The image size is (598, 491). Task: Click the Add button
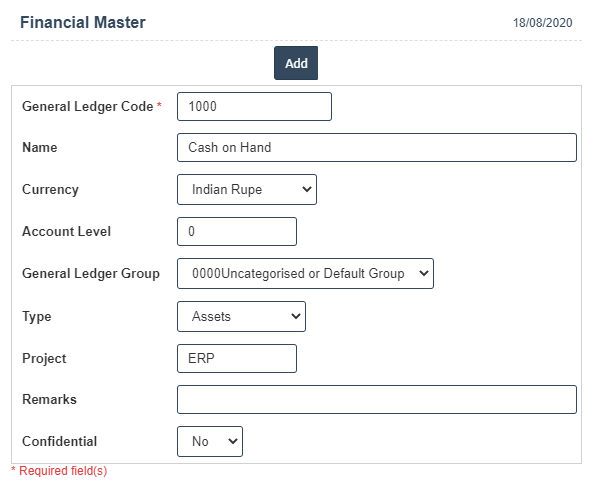click(296, 63)
